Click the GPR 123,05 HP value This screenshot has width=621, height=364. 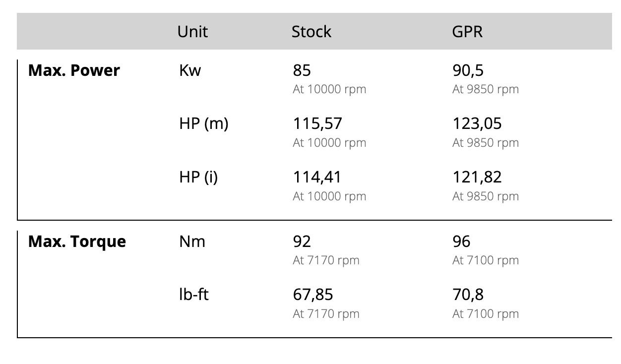pos(477,123)
